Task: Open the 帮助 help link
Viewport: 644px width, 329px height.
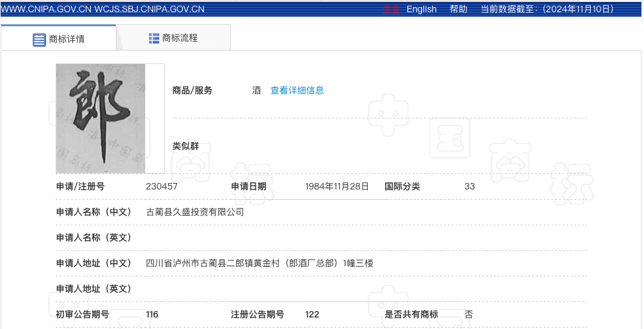Action: click(459, 9)
